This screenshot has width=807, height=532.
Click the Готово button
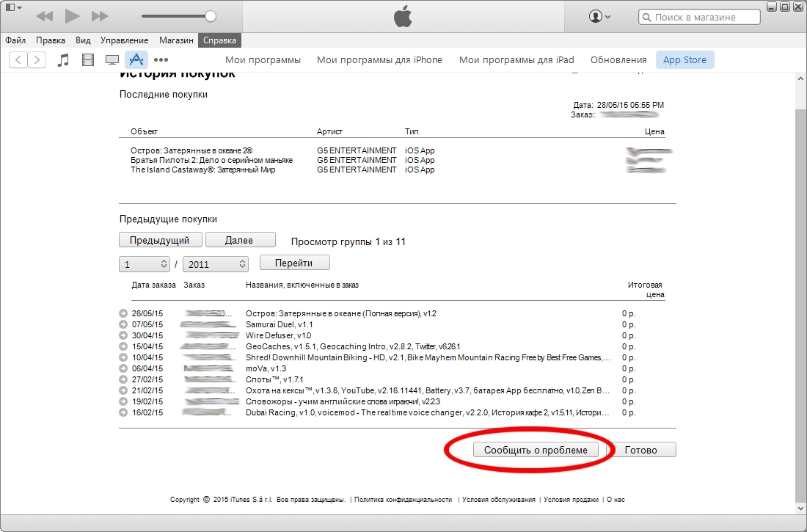point(641,450)
